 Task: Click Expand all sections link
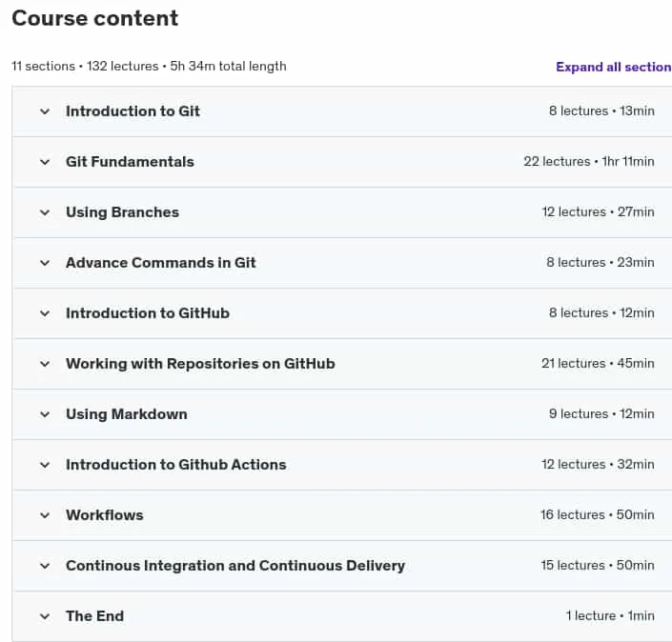614,67
